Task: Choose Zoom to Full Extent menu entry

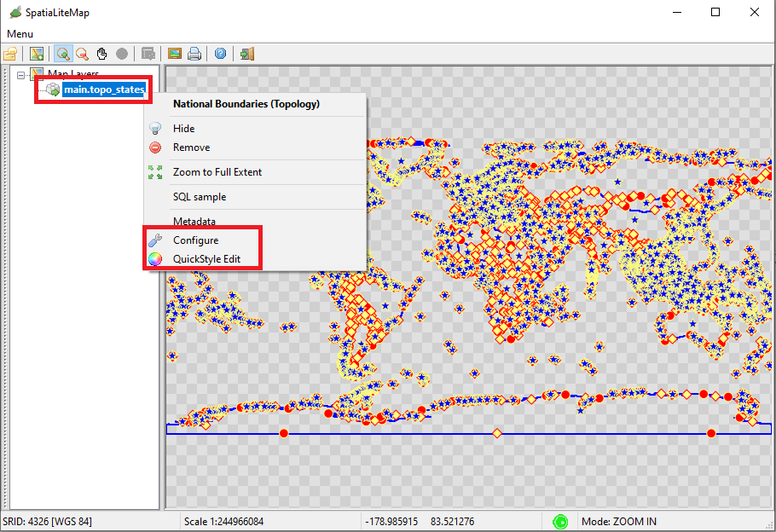Action: 217,172
